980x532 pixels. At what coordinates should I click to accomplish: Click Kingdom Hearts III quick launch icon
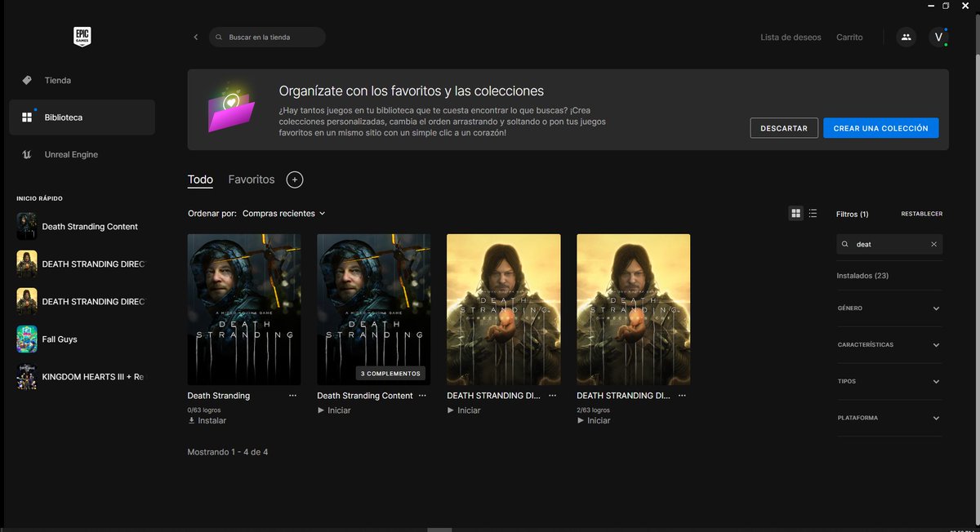[x=27, y=376]
